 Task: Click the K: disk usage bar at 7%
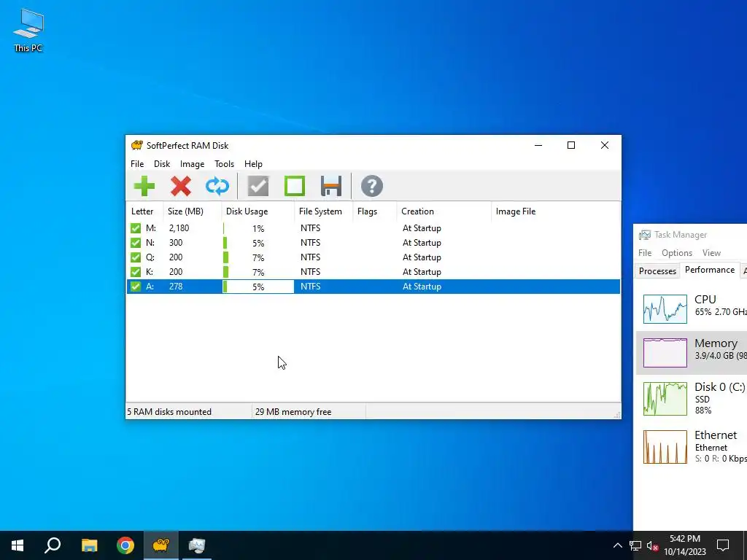click(x=258, y=273)
